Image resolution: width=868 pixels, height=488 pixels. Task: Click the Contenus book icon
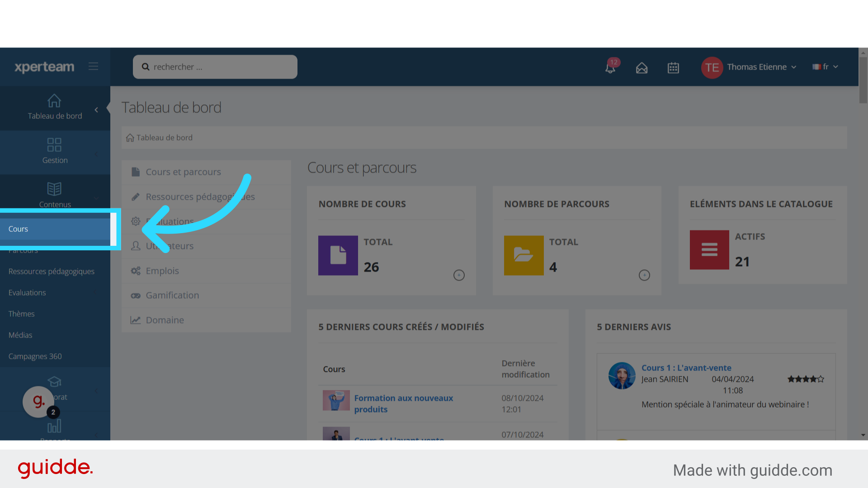54,188
